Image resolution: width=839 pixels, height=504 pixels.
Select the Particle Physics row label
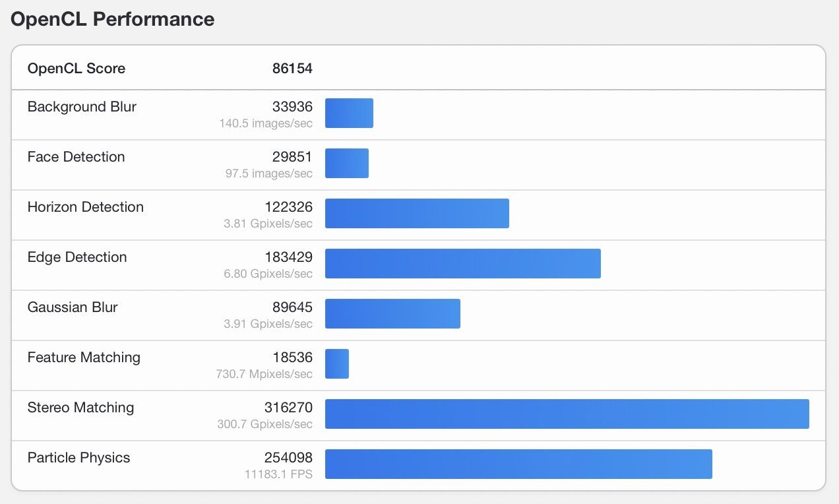coord(78,458)
